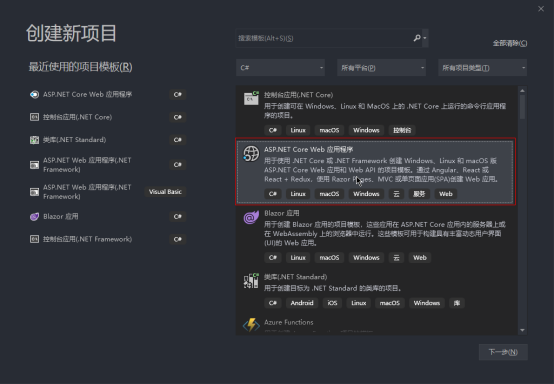Screen dimensions: 554x384
Task: Click C# tag beside recent 类库(.NET Standard)
Action: point(177,140)
